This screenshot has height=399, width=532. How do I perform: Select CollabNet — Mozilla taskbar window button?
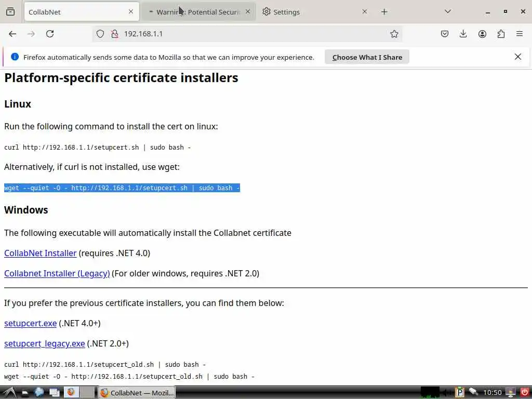click(137, 393)
